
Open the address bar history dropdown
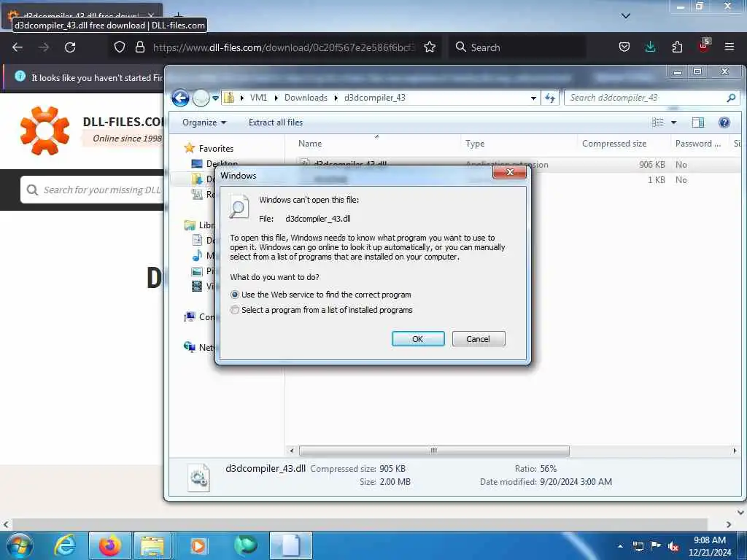pyautogui.click(x=533, y=98)
